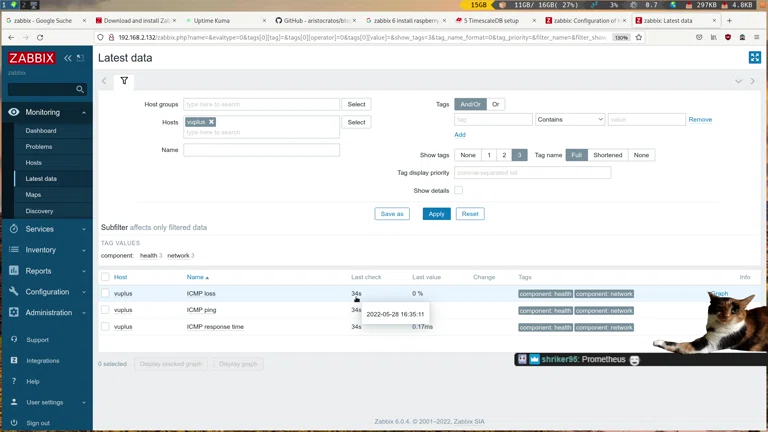This screenshot has height=432, width=768.
Task: Check the ICMP loss row checkbox
Action: point(105,294)
